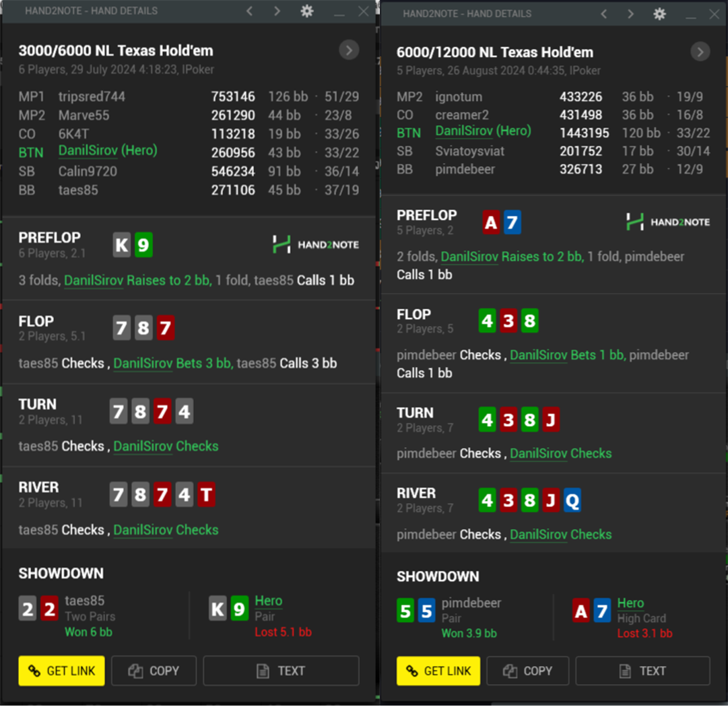Open settings gear in left hand window

click(307, 11)
